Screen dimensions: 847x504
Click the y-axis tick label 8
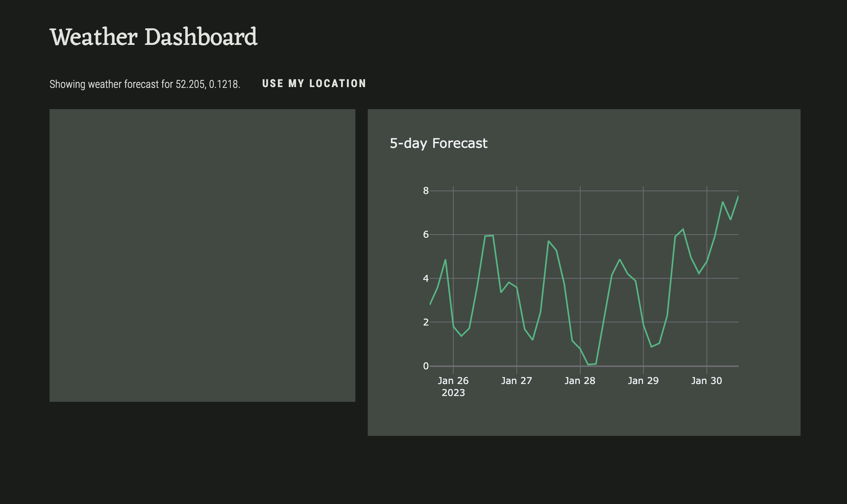coord(426,190)
